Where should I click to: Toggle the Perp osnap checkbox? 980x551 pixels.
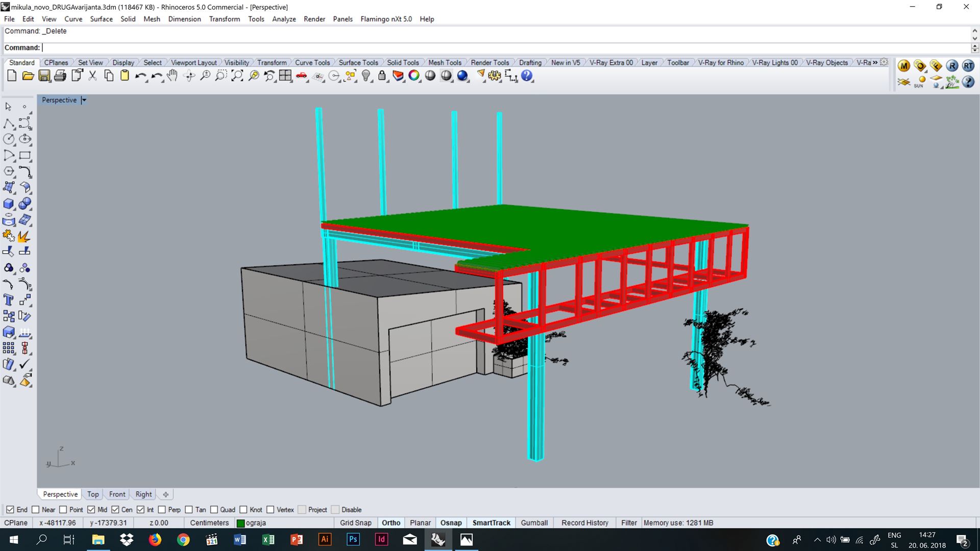click(162, 510)
